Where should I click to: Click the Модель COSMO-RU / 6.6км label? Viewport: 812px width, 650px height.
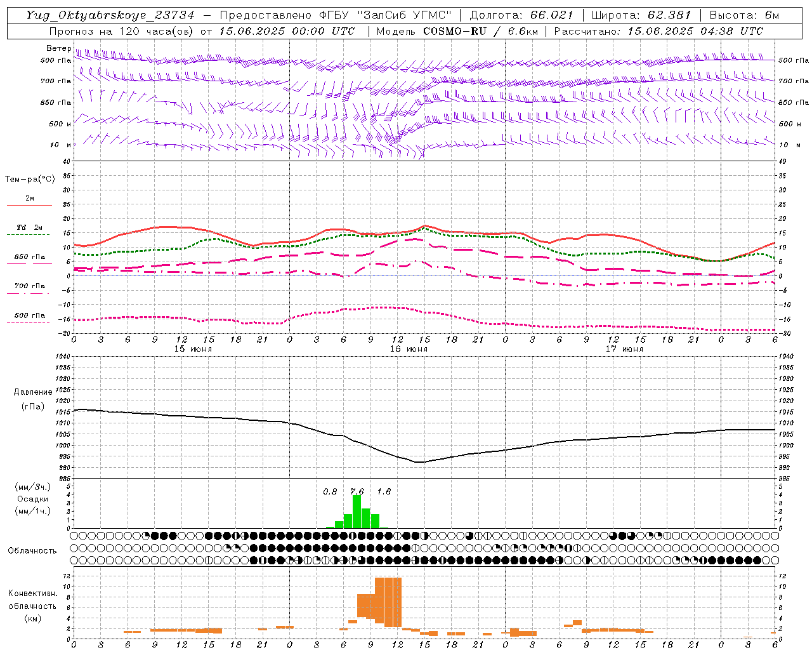(x=457, y=31)
